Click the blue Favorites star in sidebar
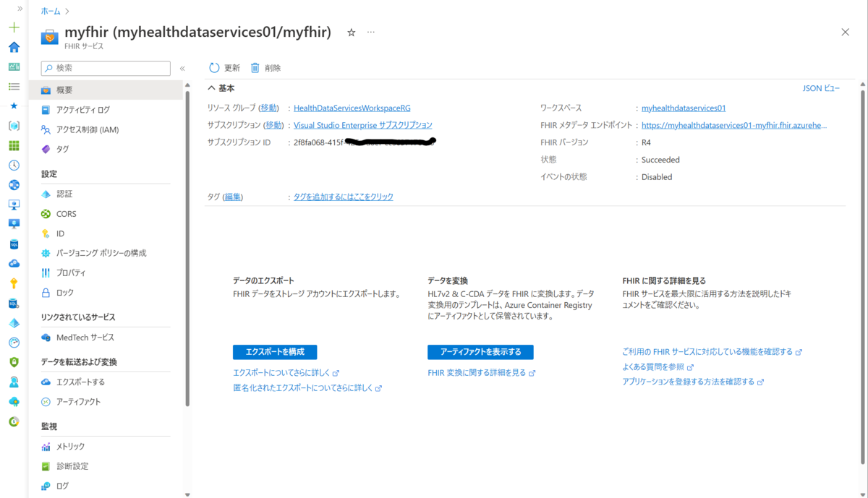The height and width of the screenshot is (498, 868). point(14,106)
